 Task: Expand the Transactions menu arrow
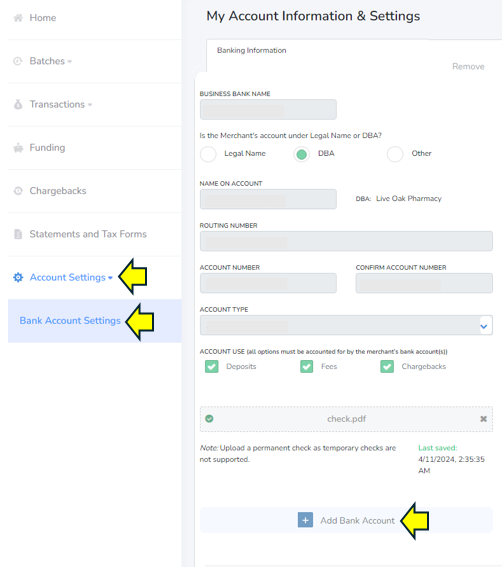point(90,105)
